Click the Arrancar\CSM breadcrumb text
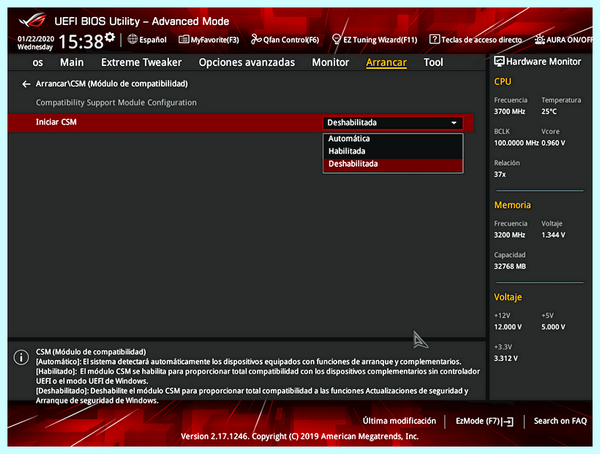 112,84
